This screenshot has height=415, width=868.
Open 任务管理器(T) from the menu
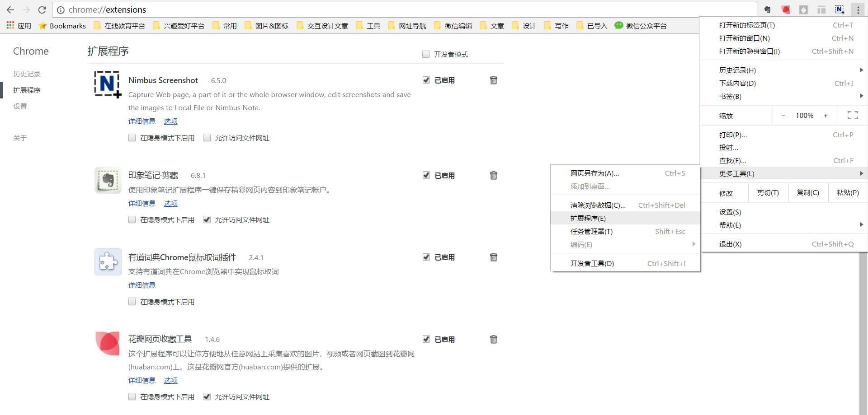click(591, 231)
